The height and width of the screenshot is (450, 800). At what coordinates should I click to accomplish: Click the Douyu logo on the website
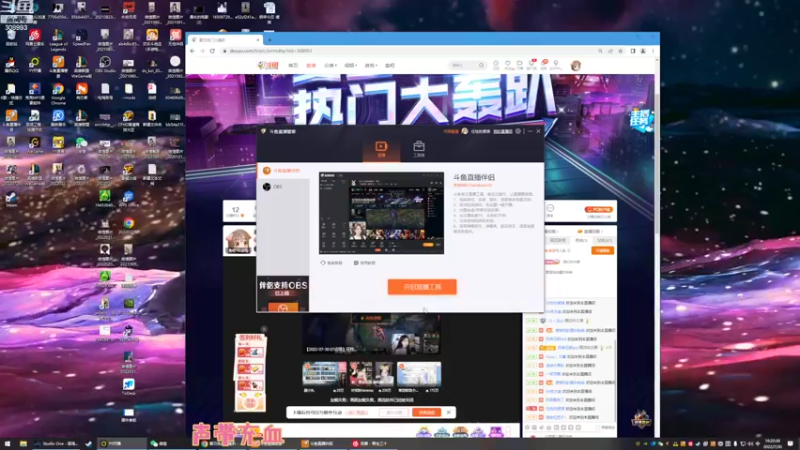(268, 65)
